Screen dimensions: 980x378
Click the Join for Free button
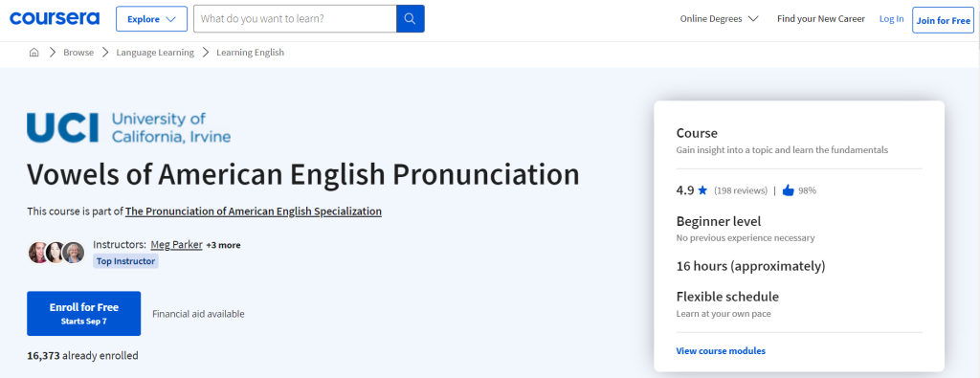[x=943, y=20]
